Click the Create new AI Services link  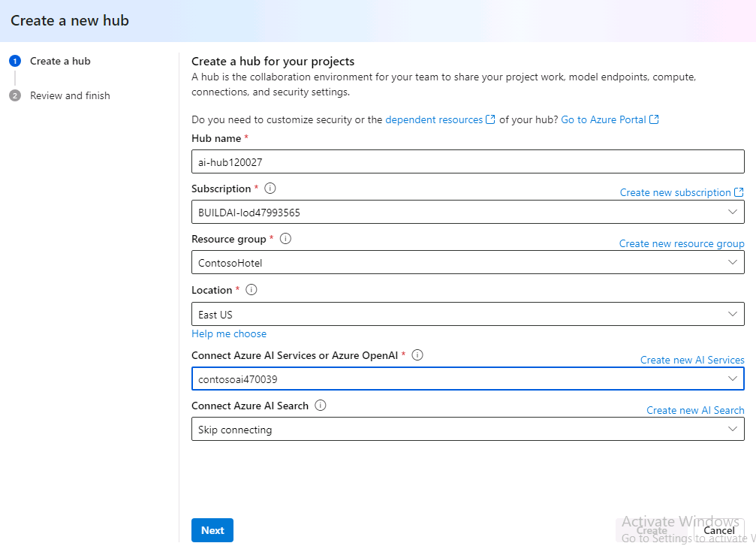pyautogui.click(x=692, y=360)
